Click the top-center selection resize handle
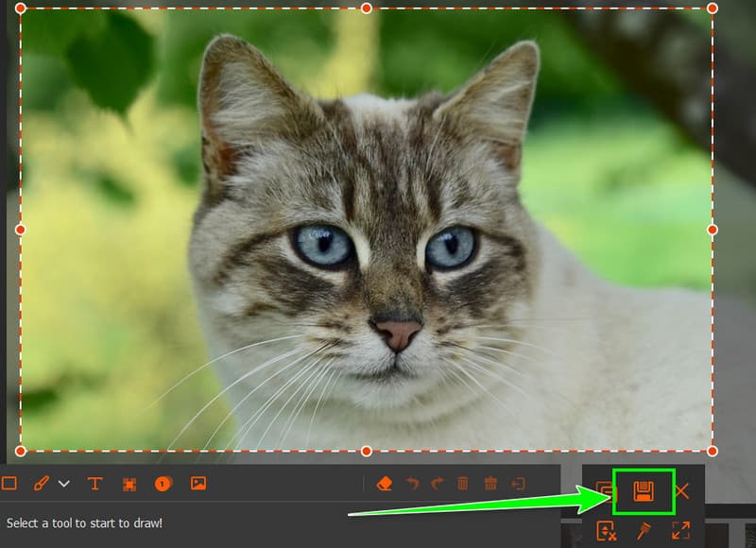756x548 pixels. 367,9
